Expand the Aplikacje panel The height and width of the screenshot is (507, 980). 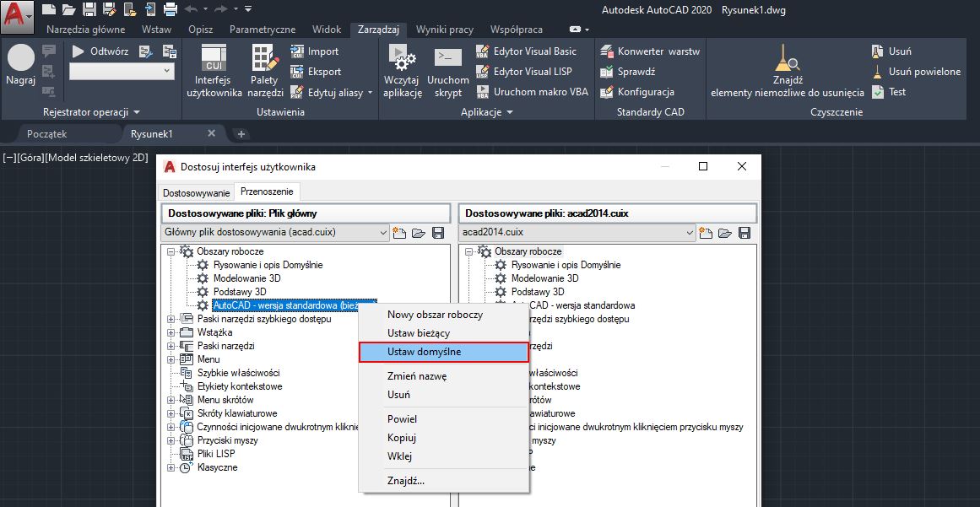[487, 112]
